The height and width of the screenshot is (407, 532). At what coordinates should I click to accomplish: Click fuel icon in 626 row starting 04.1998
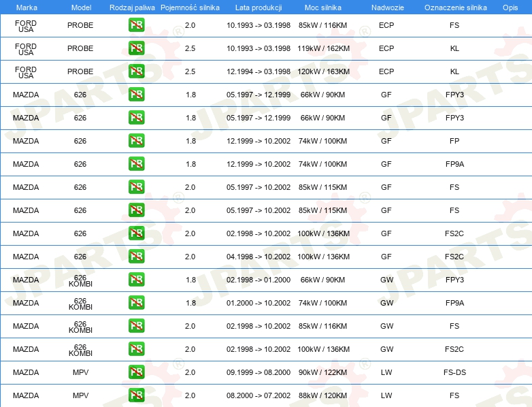(136, 257)
